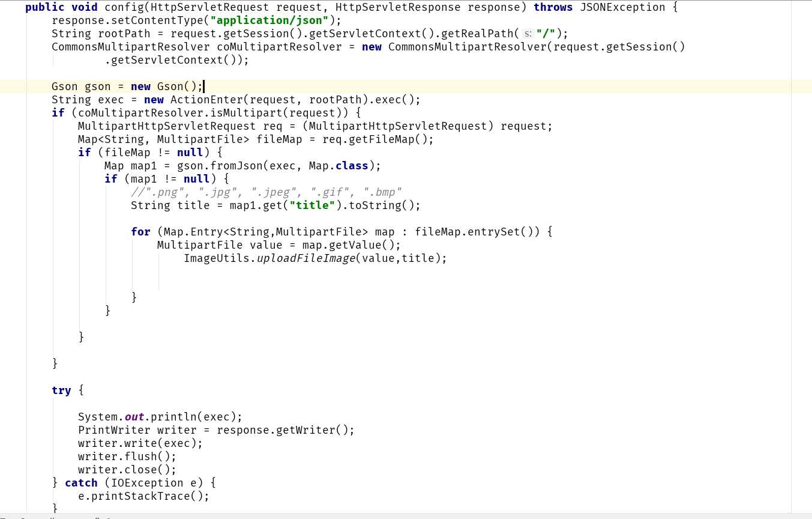Click the coMultipartResolver variable declaration
812x519 pixels.
(279, 47)
